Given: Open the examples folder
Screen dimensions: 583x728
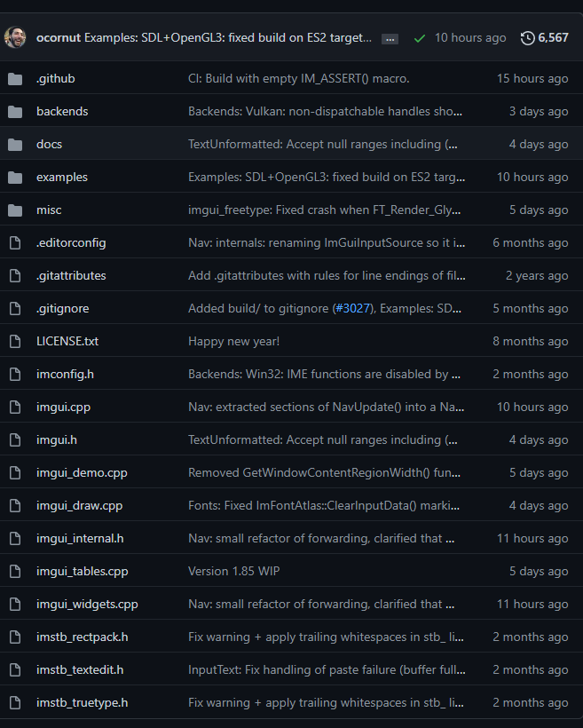Looking at the screenshot, I should [62, 177].
